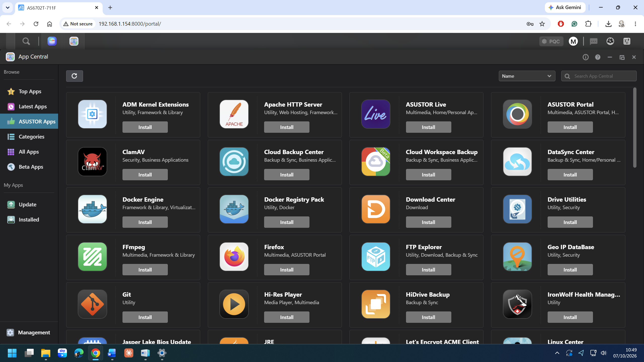Viewport: 644px width, 362px height.
Task: Click the Storage Manager icon in ADM taskbar
Action: (x=52, y=41)
